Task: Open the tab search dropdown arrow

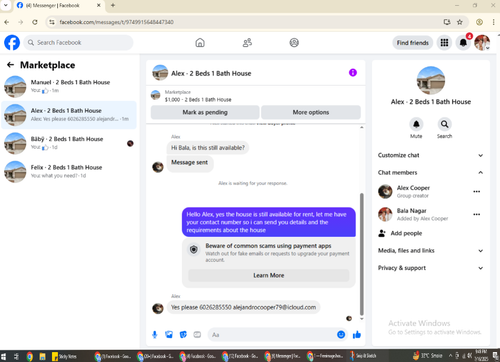Action: (5, 5)
